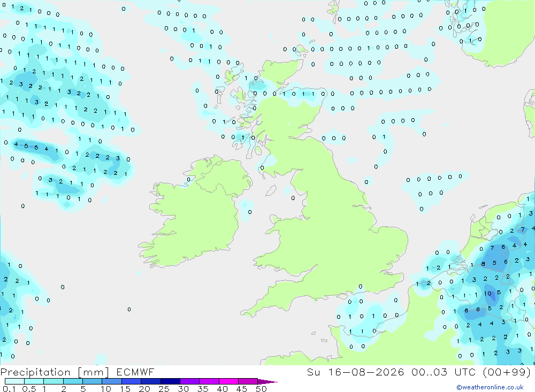Click the '45' legend scale label
Image resolution: width=535 pixels, height=392 pixels.
point(242,389)
